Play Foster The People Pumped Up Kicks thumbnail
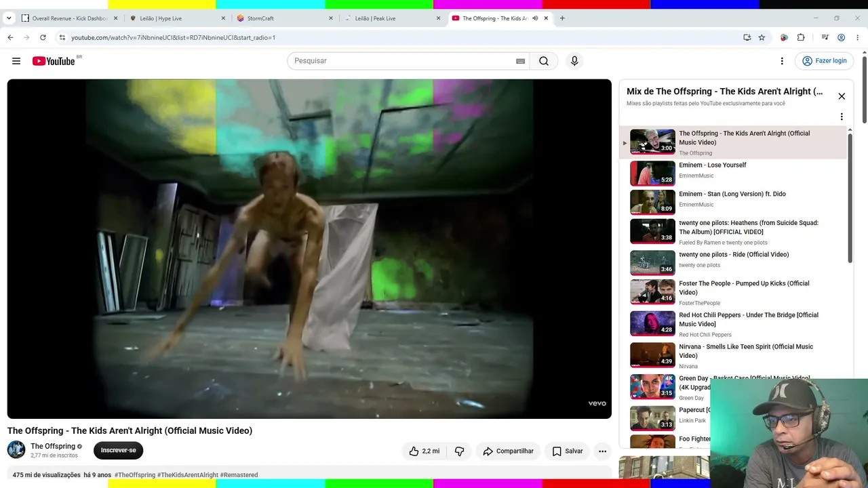Viewport: 868px width, 488px height. click(652, 292)
